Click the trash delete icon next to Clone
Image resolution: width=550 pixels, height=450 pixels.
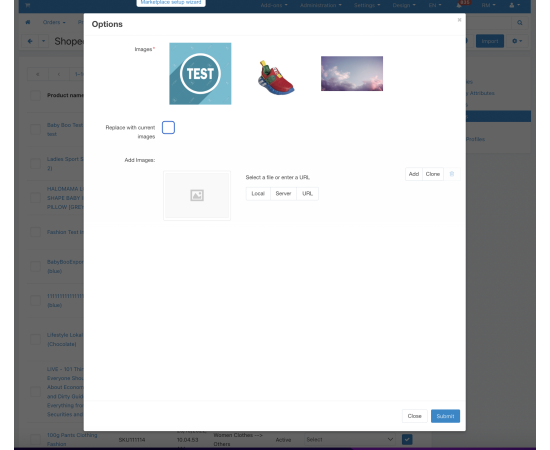point(452,174)
